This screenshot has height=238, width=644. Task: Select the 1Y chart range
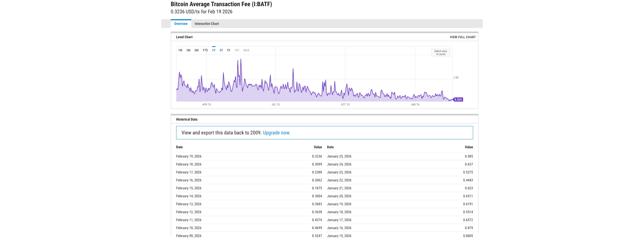pyautogui.click(x=214, y=50)
